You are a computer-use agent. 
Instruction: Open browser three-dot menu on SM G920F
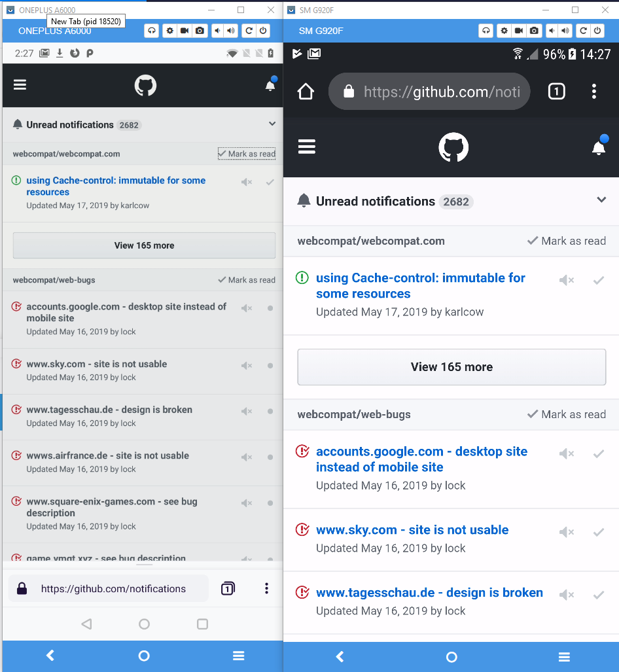click(x=593, y=92)
